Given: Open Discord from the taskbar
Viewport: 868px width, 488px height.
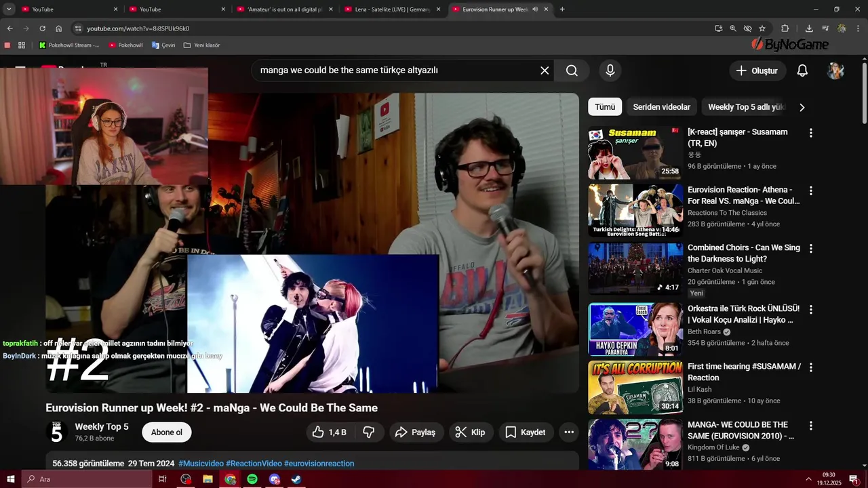Looking at the screenshot, I should 274,479.
